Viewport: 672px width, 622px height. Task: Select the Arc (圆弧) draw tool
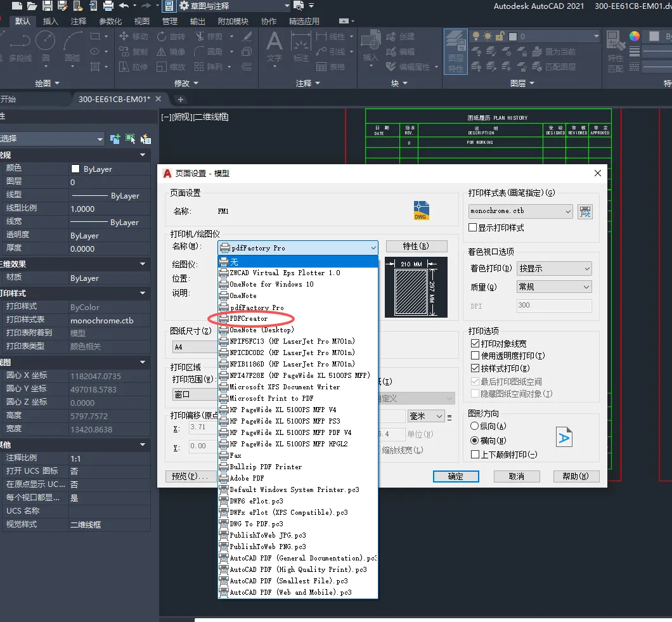point(72,46)
